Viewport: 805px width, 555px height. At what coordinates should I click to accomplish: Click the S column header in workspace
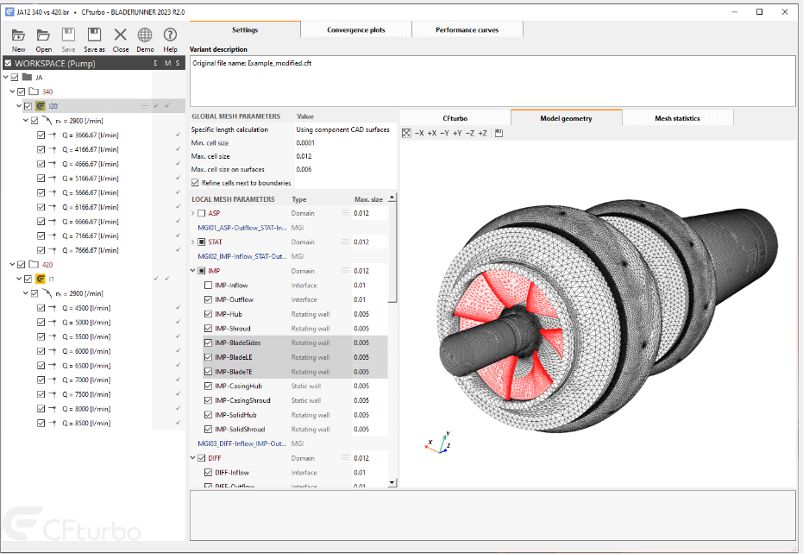(178, 63)
